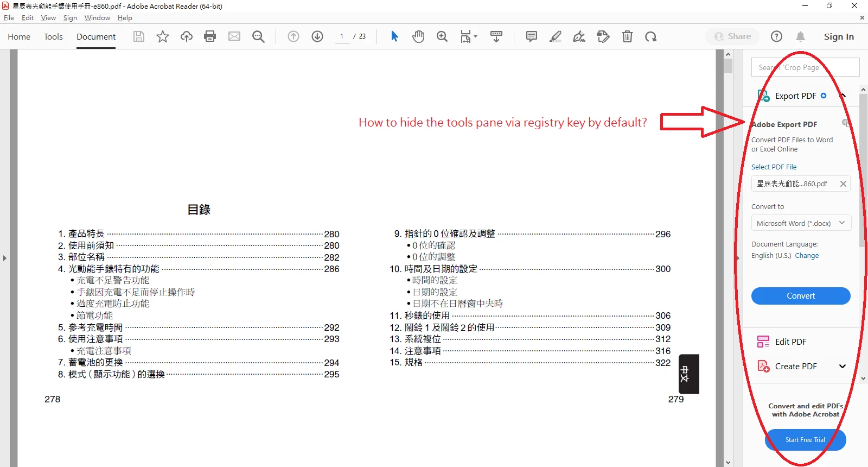868x467 pixels.
Task: Click Sign In
Action: pos(839,36)
